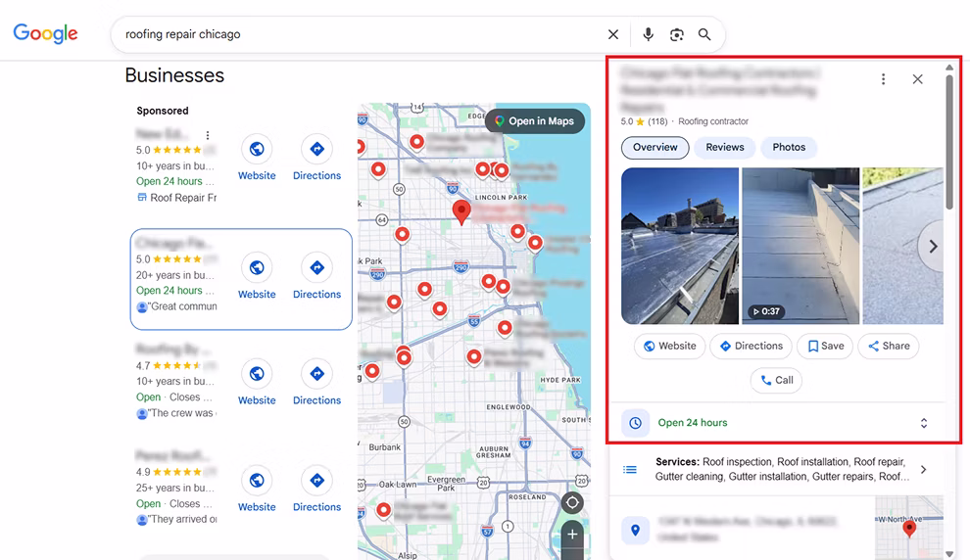Play the 0:37 roof video thumbnail
The image size is (970, 560).
click(x=800, y=246)
